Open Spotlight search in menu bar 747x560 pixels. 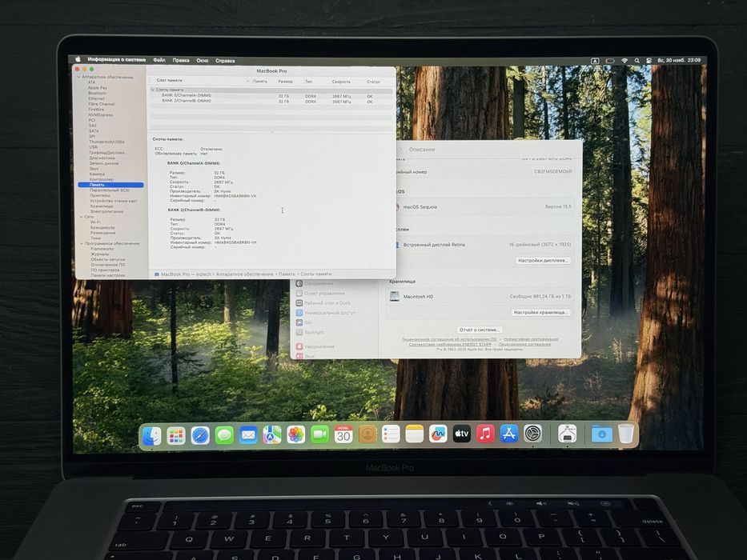637,61
